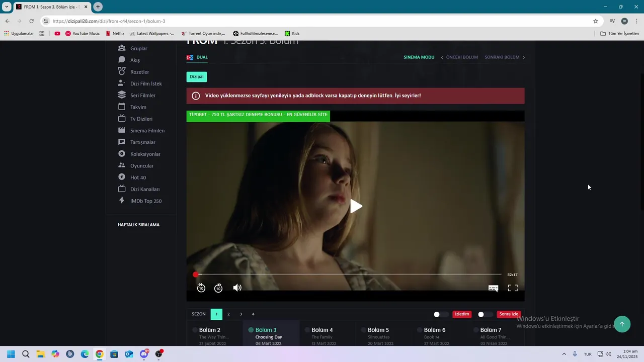This screenshot has height=362, width=644.
Task: Open the browser media control icon
Action: (612, 21)
